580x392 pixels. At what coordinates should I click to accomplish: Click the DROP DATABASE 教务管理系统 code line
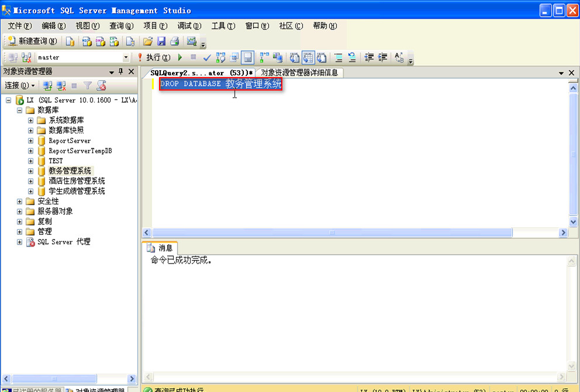coord(221,84)
